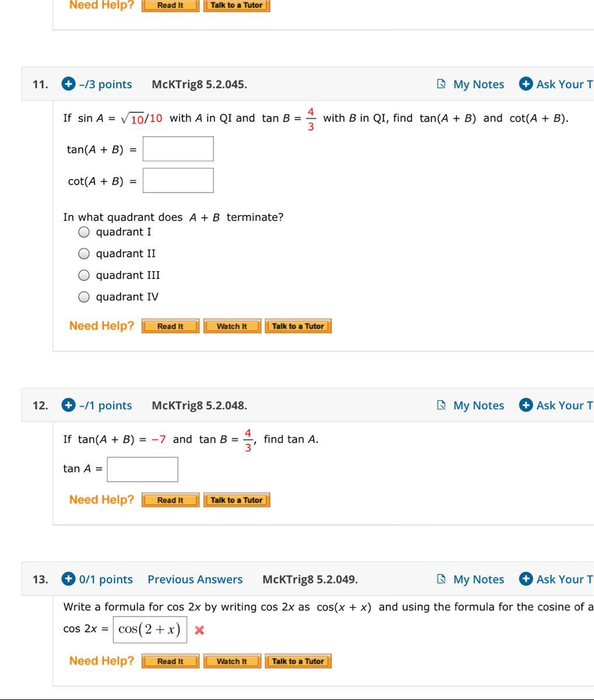The height and width of the screenshot is (700, 594).
Task: Expand the question 13 points plus icon
Action: pyautogui.click(x=68, y=579)
